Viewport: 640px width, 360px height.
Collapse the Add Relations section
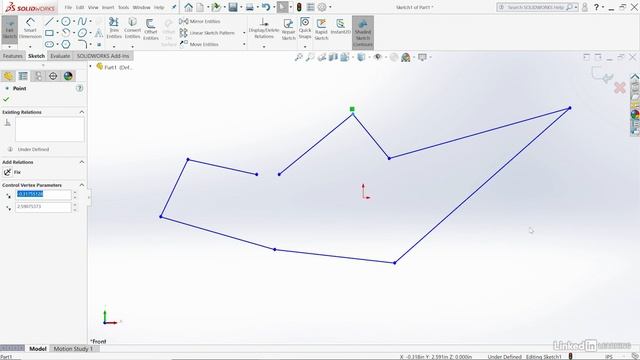coord(82,162)
